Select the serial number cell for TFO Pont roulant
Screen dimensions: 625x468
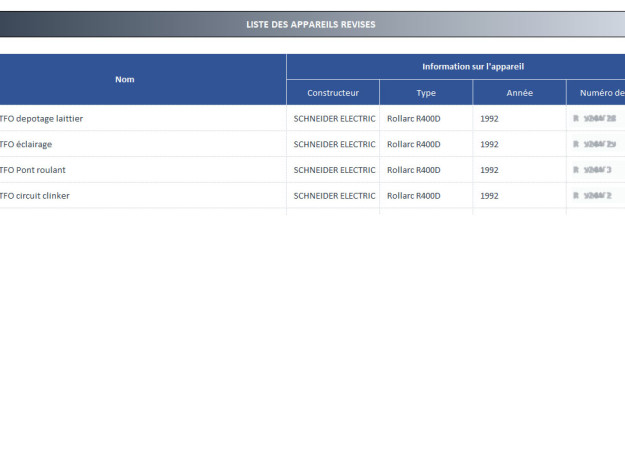pos(596,170)
